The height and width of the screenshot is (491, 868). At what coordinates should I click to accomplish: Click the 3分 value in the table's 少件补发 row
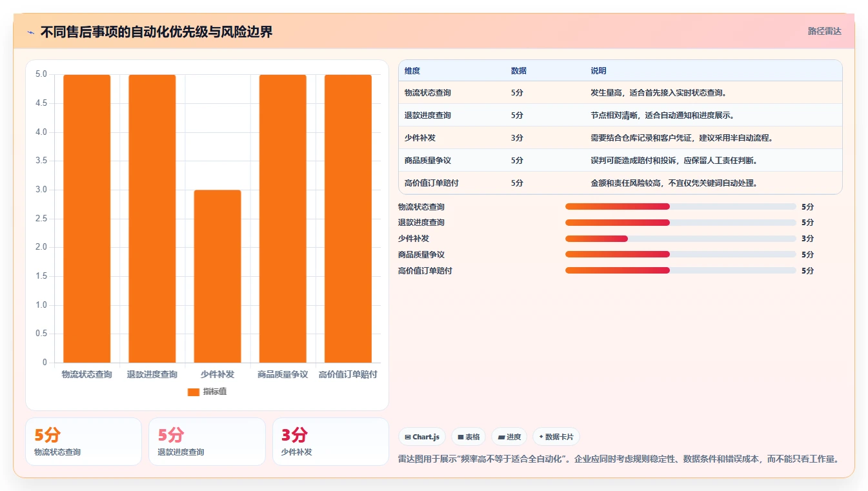pyautogui.click(x=517, y=138)
